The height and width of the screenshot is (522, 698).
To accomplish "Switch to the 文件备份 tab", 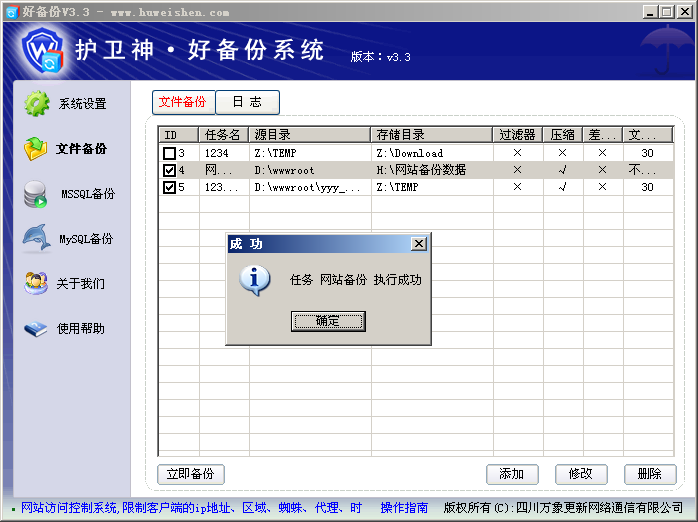I will click(183, 102).
